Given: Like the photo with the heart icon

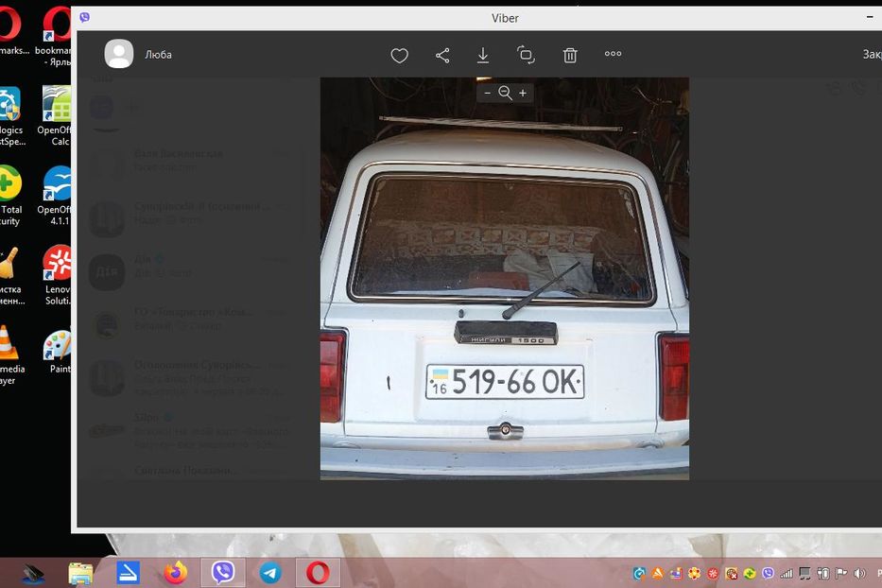Looking at the screenshot, I should 399,55.
